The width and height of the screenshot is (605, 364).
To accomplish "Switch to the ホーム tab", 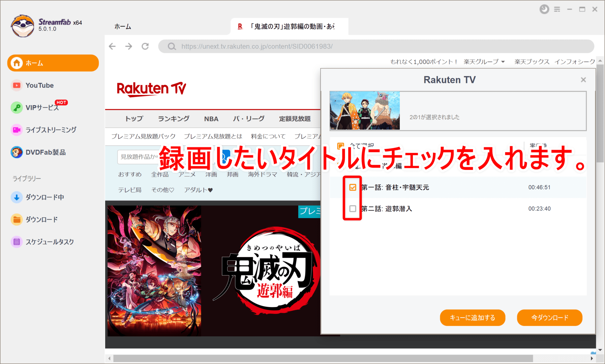I will pos(123,26).
